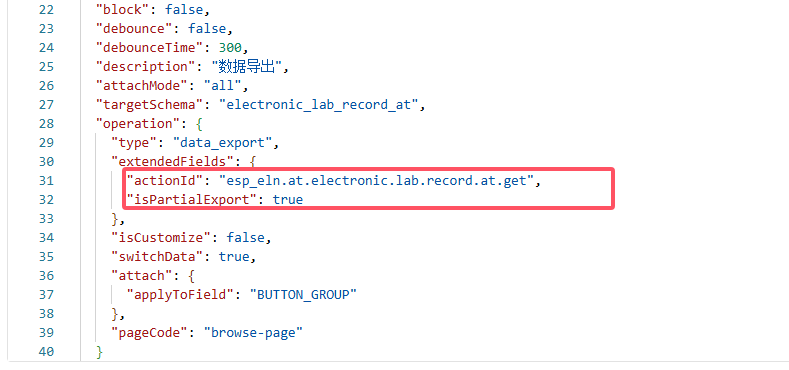The width and height of the screenshot is (789, 370).
Task: Click the "BUTTON_GROUP" applyToField value
Action: point(303,294)
